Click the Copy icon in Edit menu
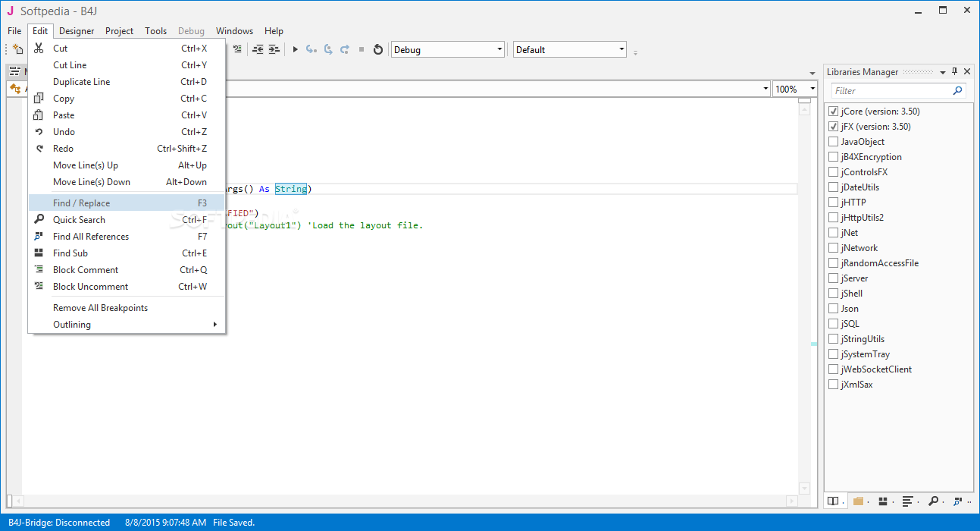The width and height of the screenshot is (980, 531). tap(39, 99)
